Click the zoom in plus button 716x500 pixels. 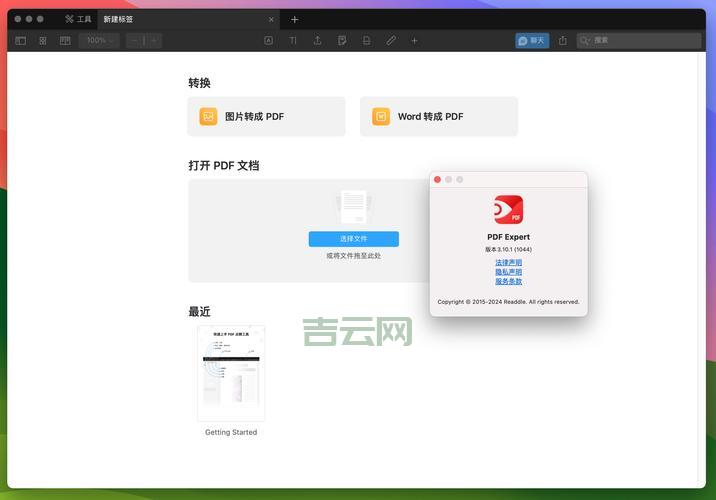tap(154, 41)
